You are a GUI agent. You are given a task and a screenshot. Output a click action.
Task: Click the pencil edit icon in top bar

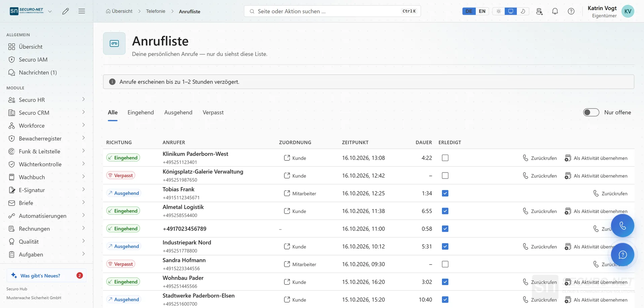(x=66, y=11)
